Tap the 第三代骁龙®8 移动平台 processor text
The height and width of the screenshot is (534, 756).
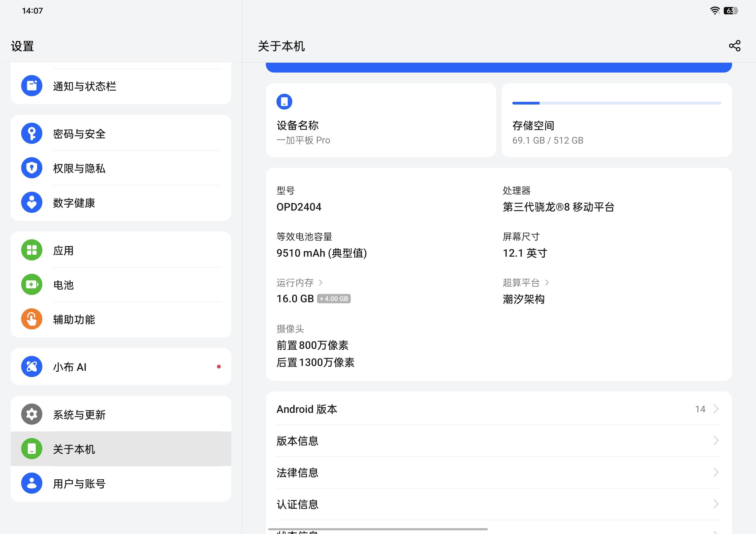pyautogui.click(x=558, y=207)
